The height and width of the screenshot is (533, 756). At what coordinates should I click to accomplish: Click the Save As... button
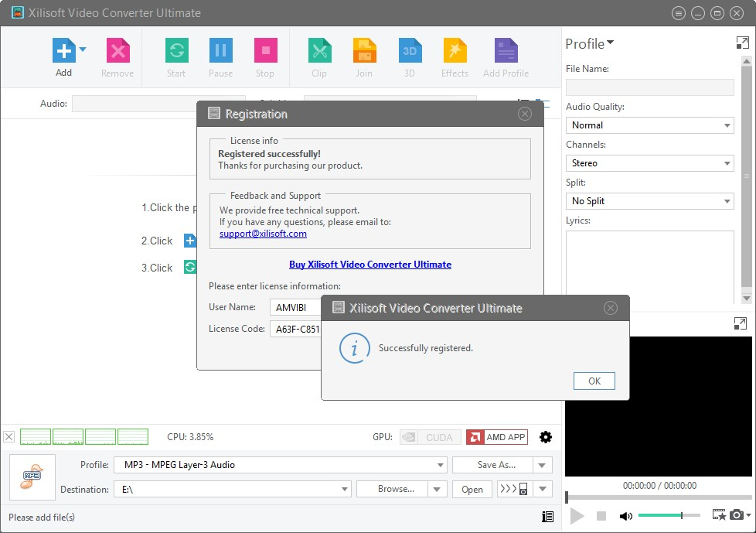[x=492, y=465]
